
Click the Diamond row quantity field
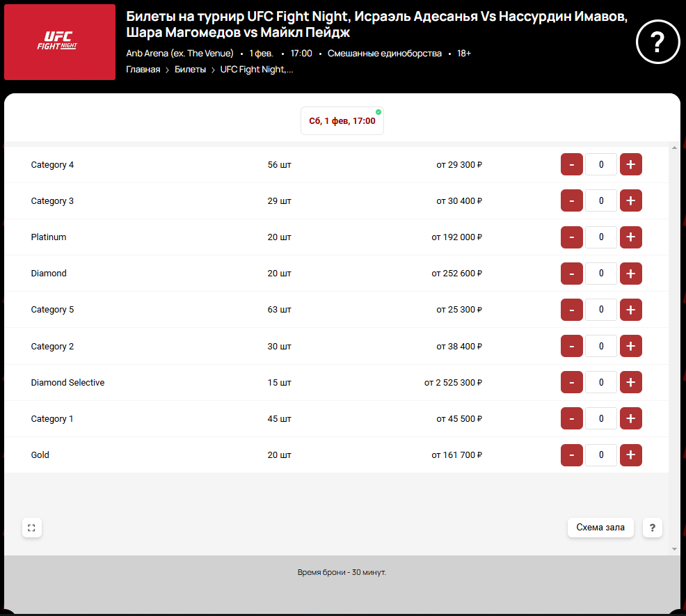coord(601,274)
